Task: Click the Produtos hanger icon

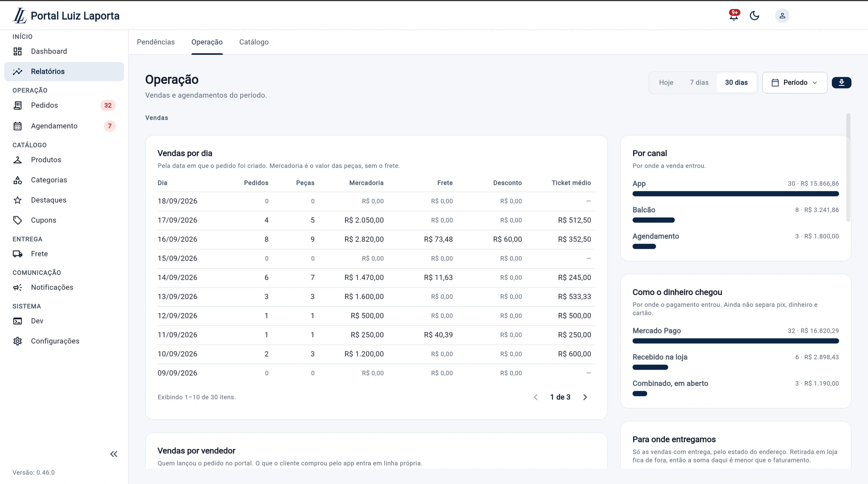Action: (18, 160)
